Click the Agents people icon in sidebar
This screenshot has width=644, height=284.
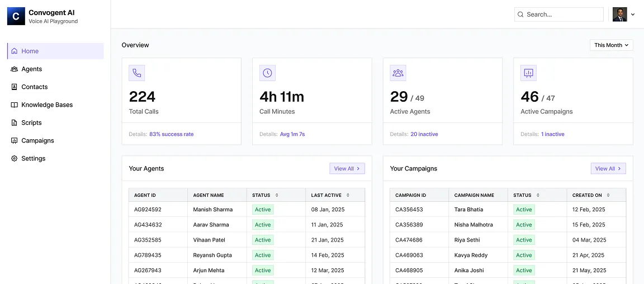coord(15,69)
